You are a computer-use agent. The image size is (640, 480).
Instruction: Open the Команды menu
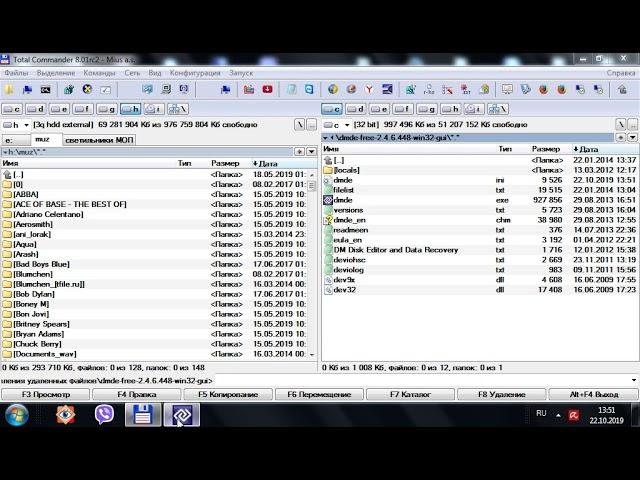(100, 73)
